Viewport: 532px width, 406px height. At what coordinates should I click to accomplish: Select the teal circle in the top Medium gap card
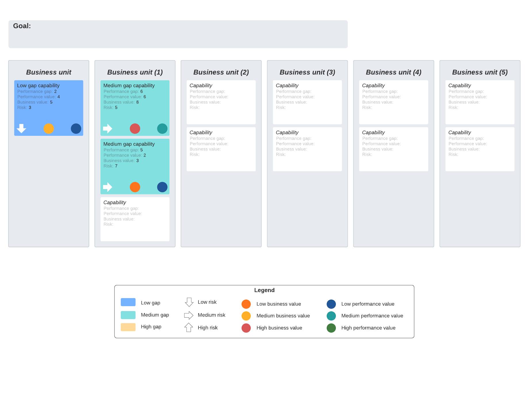pos(162,129)
